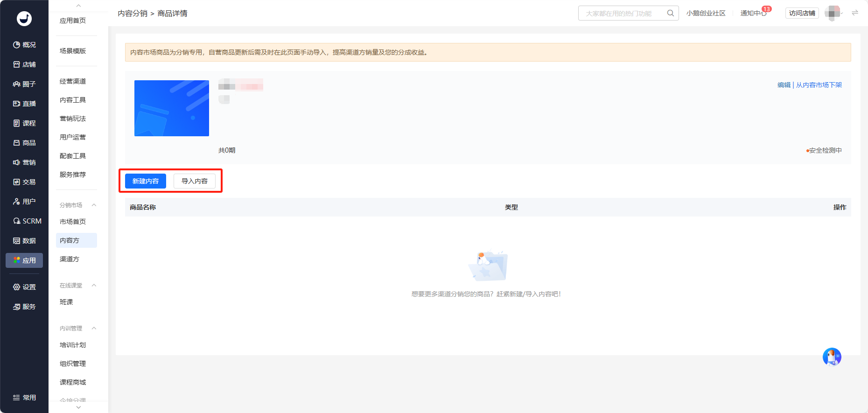This screenshot has width=868, height=413.
Task: Click the 编辑 link
Action: coord(784,85)
